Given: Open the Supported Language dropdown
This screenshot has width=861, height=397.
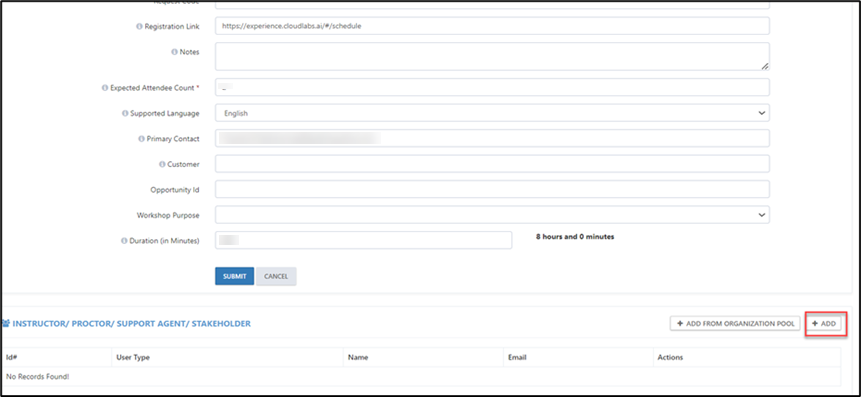Looking at the screenshot, I should click(492, 113).
